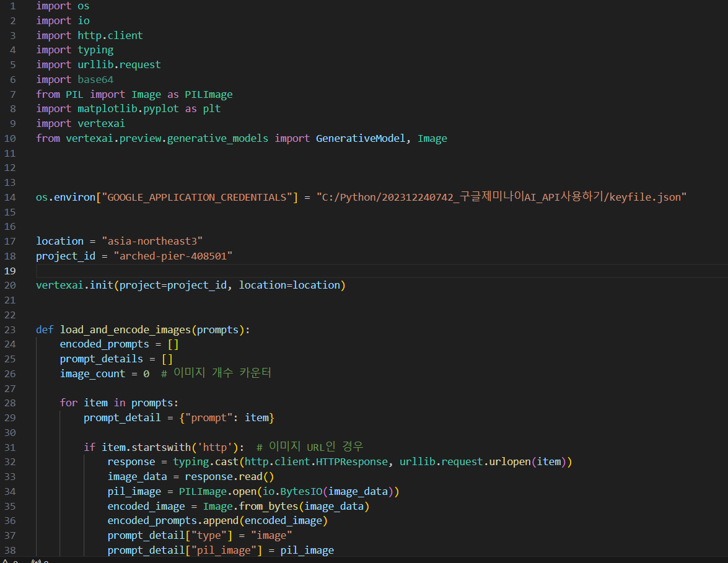Screen dimensions: 728x563
Task: Click the "GOOGLE_APPLICATION_CREDENTIALS" string on line 14
Action: coord(197,198)
